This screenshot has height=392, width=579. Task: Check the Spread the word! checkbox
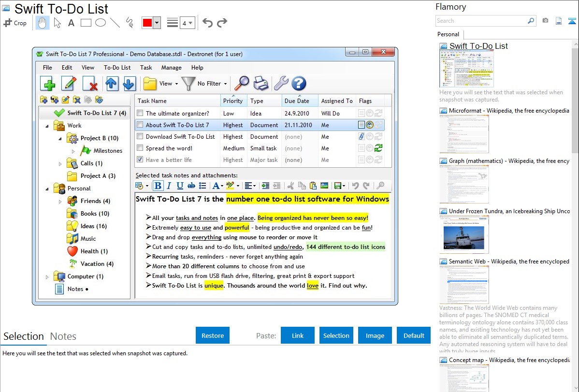(x=140, y=148)
